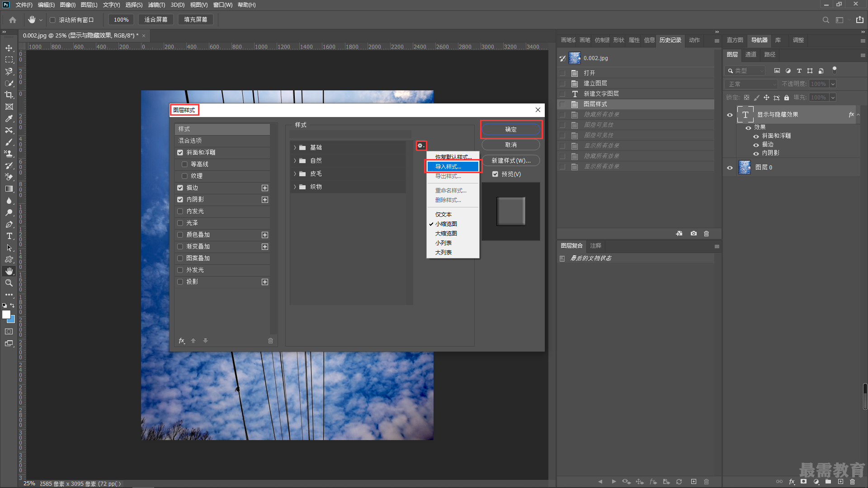Click the 新建样式 button

pyautogui.click(x=511, y=161)
